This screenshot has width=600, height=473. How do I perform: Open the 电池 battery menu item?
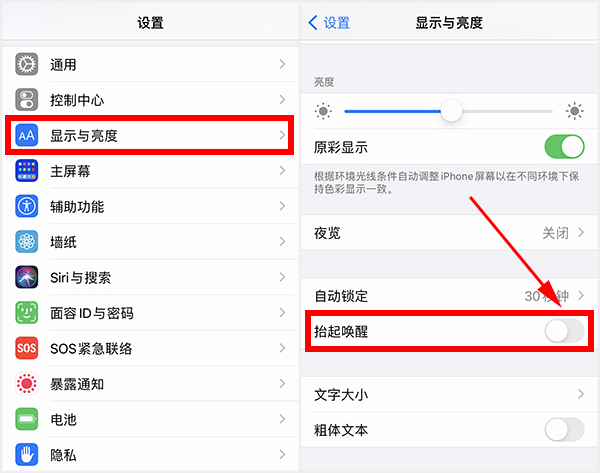click(x=150, y=420)
